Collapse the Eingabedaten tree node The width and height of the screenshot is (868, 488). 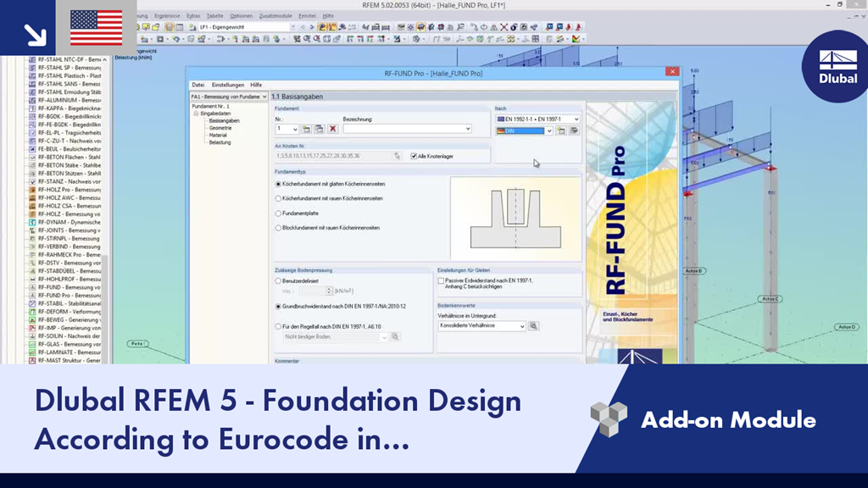196,114
